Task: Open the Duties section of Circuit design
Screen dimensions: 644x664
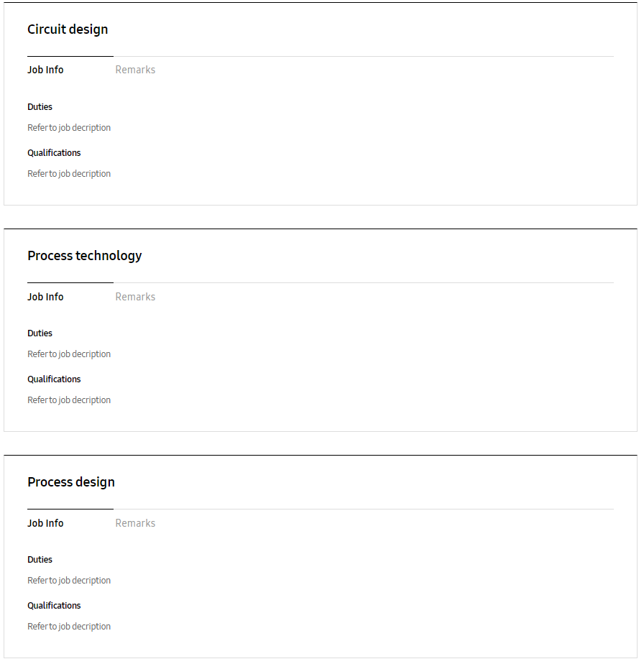Action: (40, 106)
